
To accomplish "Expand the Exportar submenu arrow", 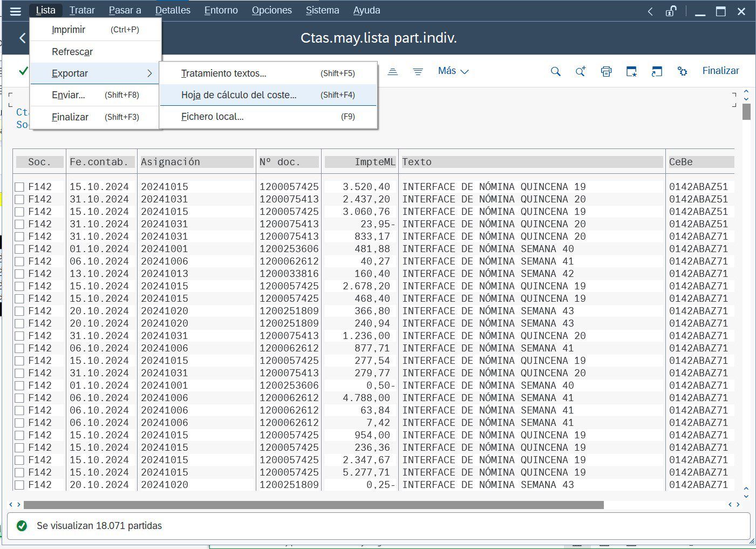I will [149, 73].
